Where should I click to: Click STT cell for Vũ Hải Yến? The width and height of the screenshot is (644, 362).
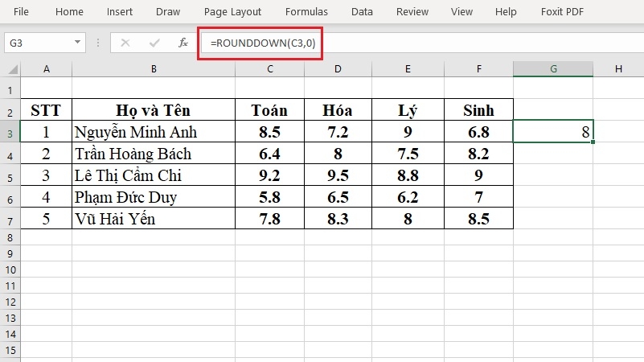[46, 218]
